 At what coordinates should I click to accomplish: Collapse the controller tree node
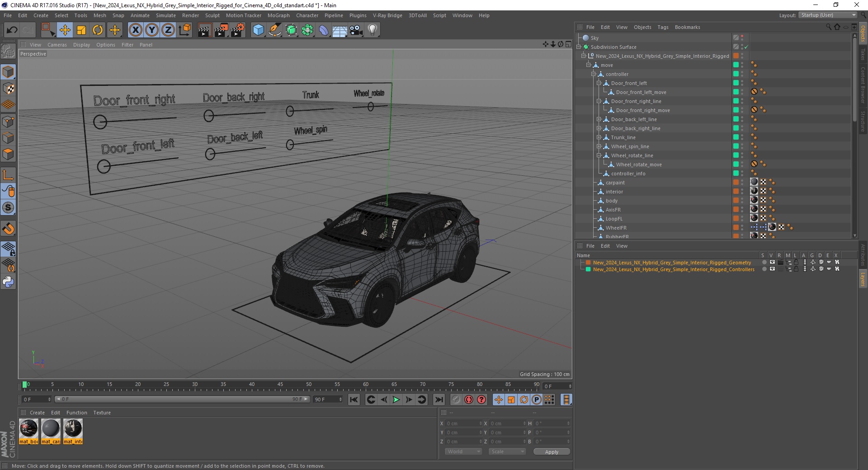[x=594, y=74]
